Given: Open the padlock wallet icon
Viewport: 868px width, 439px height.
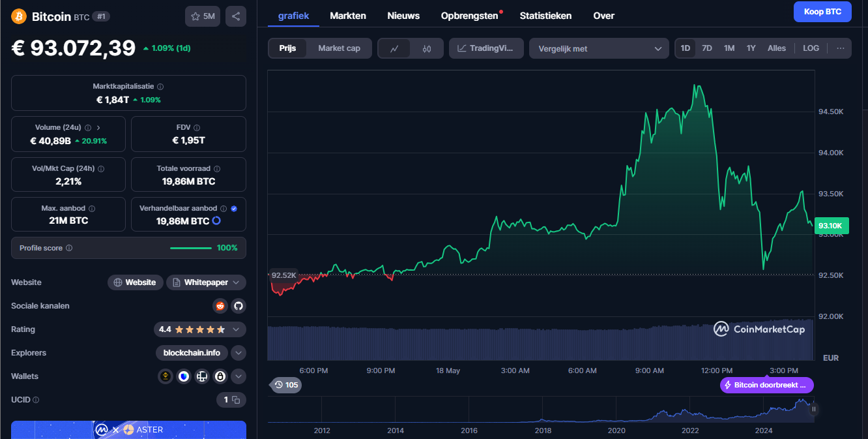Looking at the screenshot, I should click(220, 376).
